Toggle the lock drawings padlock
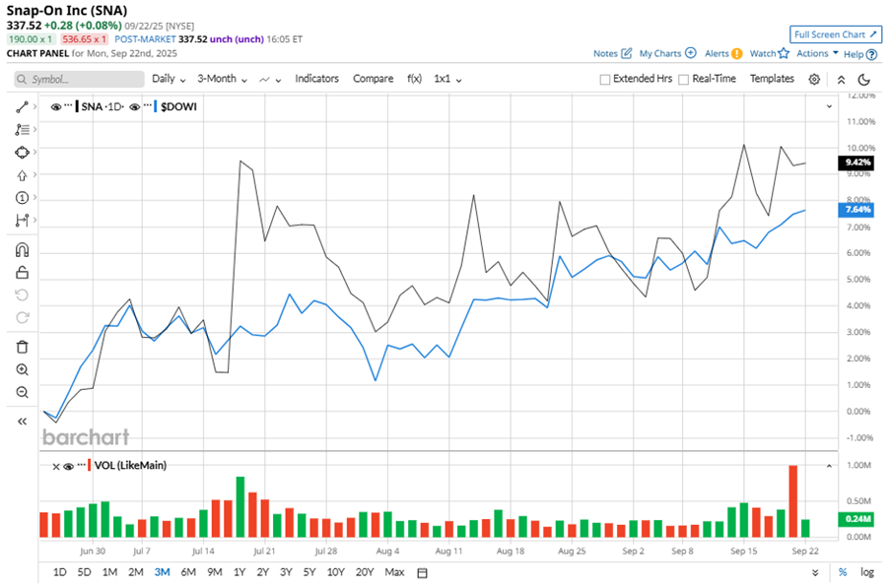The height and width of the screenshot is (588, 890). [x=22, y=272]
